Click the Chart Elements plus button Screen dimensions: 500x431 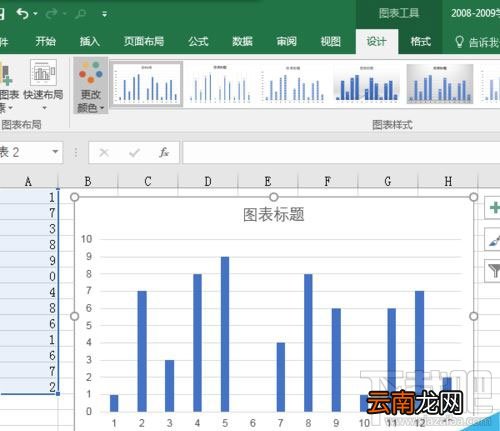point(493,208)
